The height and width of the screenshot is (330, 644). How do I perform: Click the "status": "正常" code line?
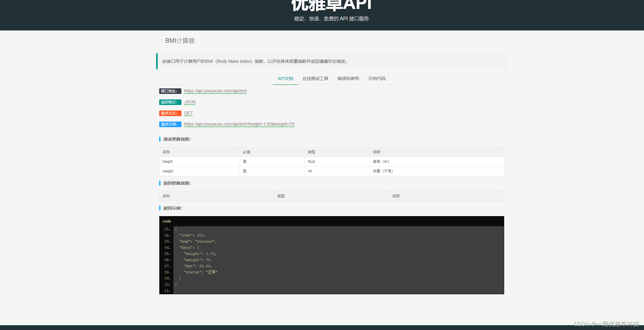[201, 272]
